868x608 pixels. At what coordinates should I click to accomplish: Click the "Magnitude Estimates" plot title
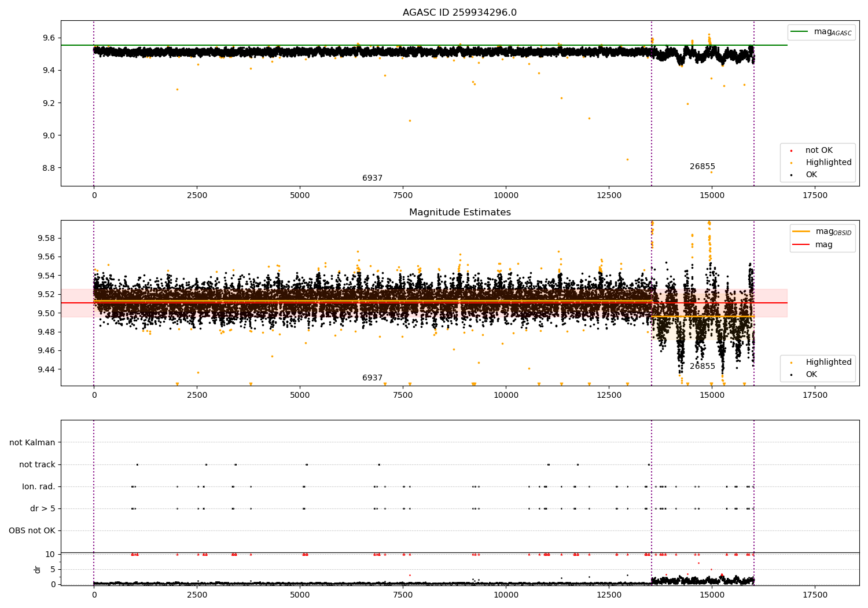click(x=459, y=213)
